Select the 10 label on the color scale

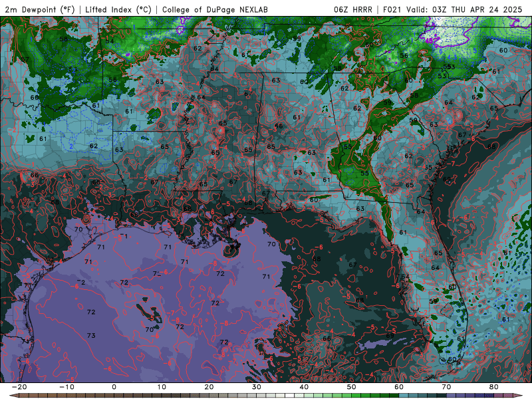point(162,387)
